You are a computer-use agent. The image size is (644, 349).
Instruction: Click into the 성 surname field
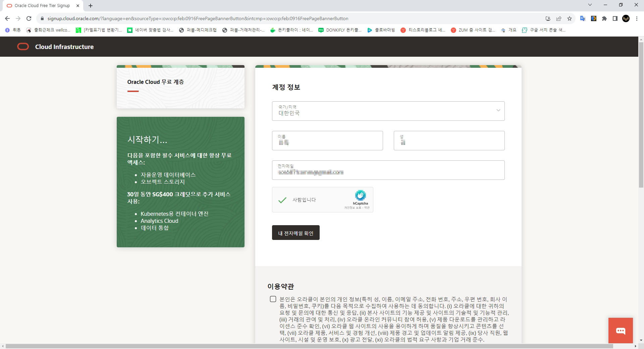tap(449, 141)
